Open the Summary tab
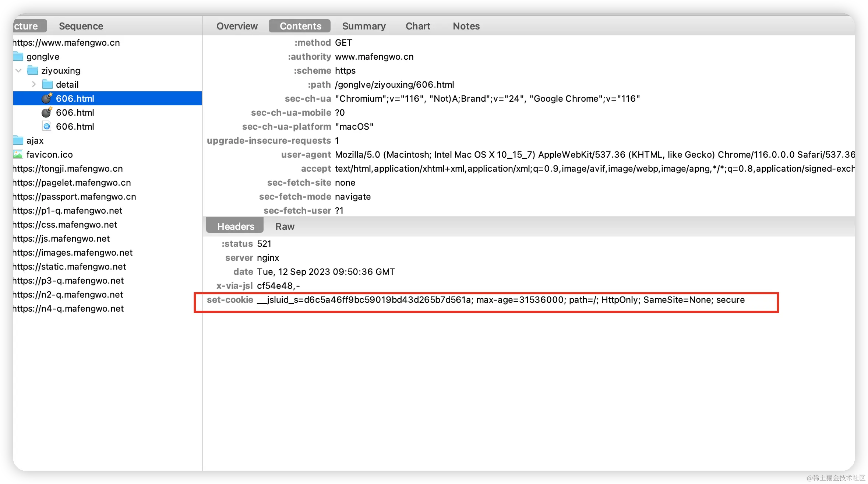The width and height of the screenshot is (868, 484). pyautogui.click(x=364, y=26)
